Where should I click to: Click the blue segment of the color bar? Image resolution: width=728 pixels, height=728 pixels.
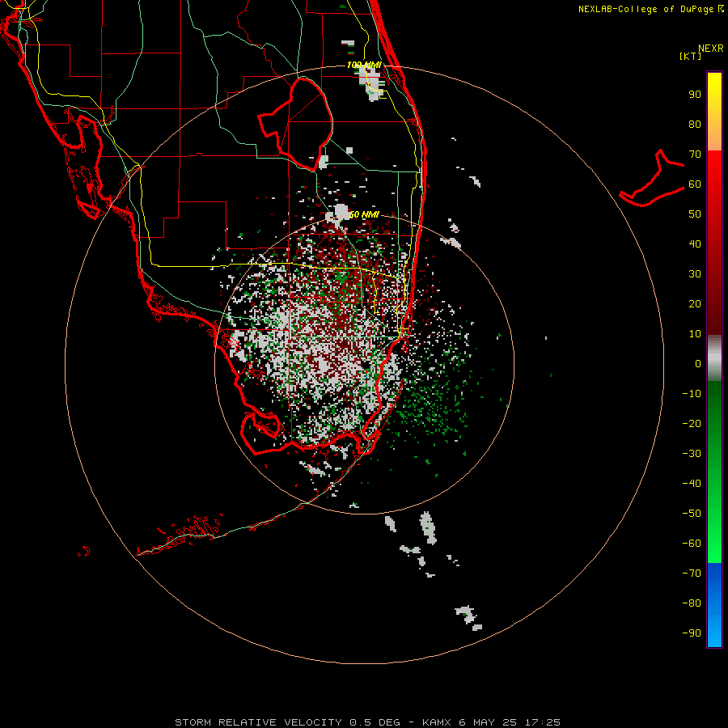click(x=714, y=605)
